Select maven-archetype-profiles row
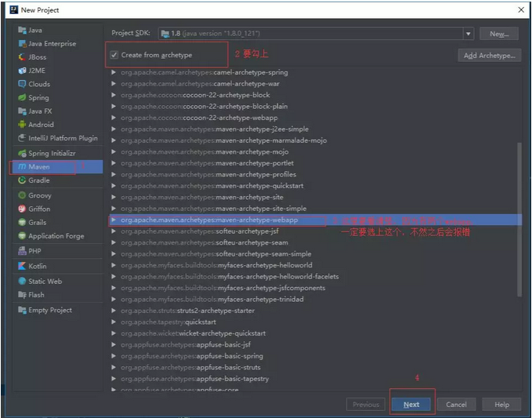This screenshot has width=532, height=418. [314, 175]
